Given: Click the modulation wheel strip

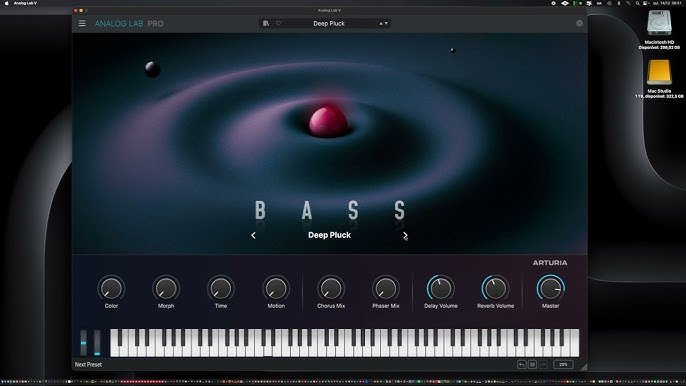Looking at the screenshot, I should [x=97, y=343].
